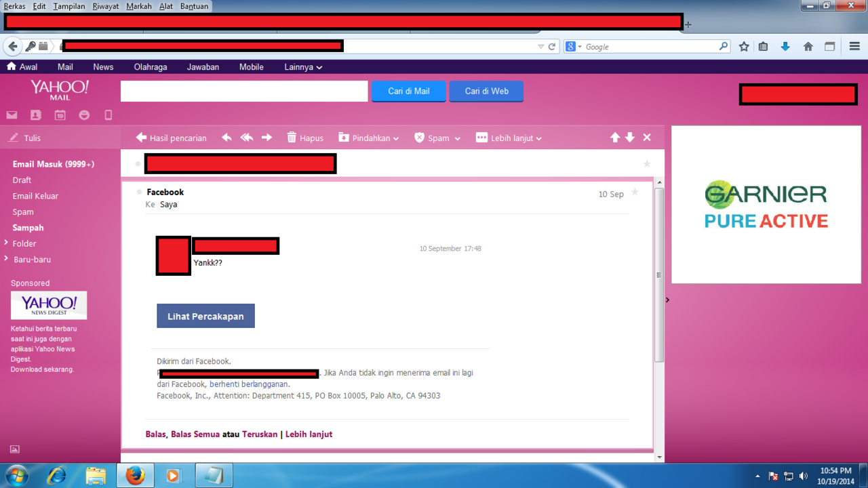Compose new mail with Tulis
The width and height of the screenshot is (868, 488).
coord(24,138)
